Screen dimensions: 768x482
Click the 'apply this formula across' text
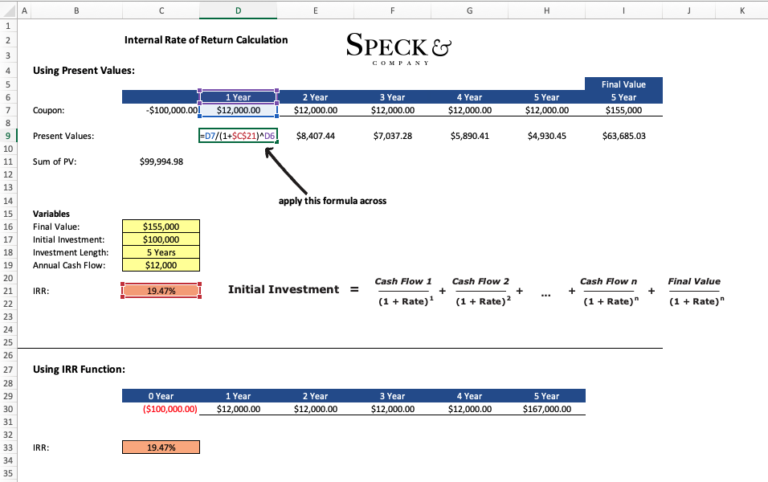point(332,201)
